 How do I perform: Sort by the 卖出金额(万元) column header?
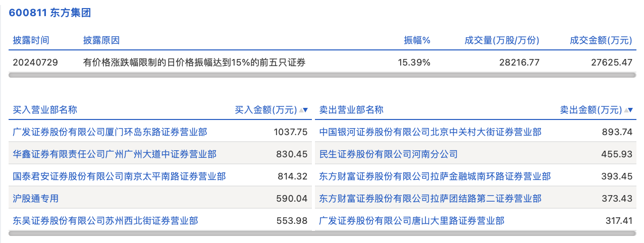click(591, 110)
